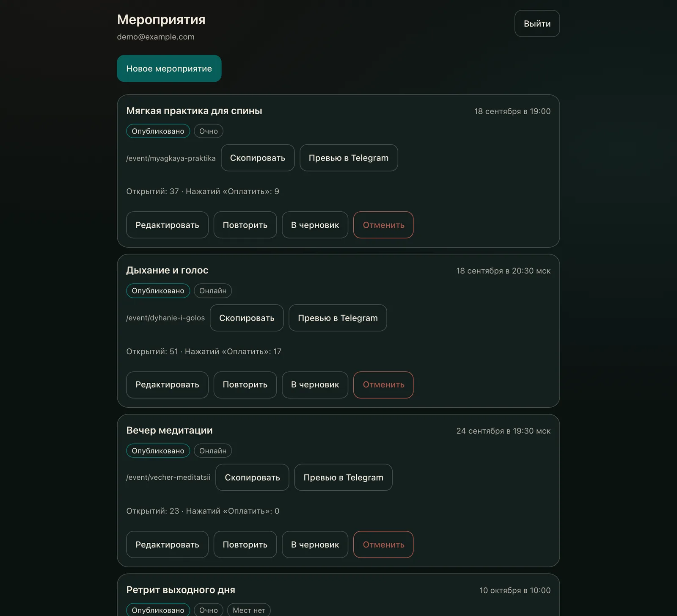Select the /event/myagkaya-praktika link text
The image size is (677, 616).
[x=171, y=158]
